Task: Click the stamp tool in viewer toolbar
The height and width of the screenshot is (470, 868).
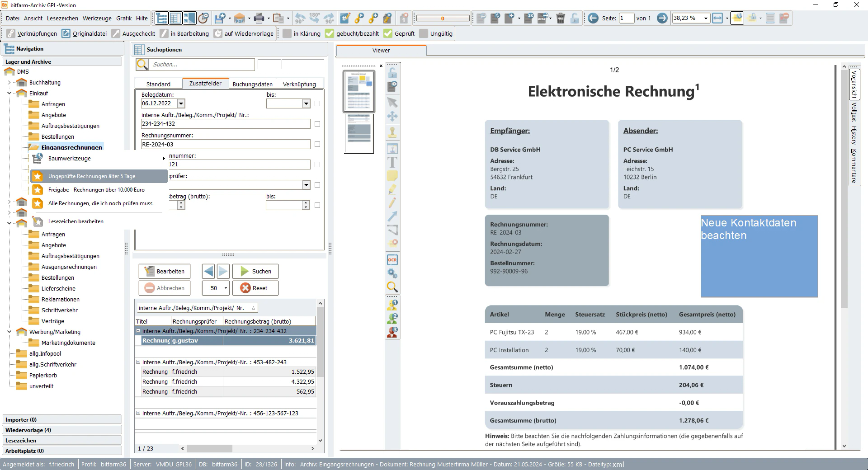Action: (x=392, y=132)
